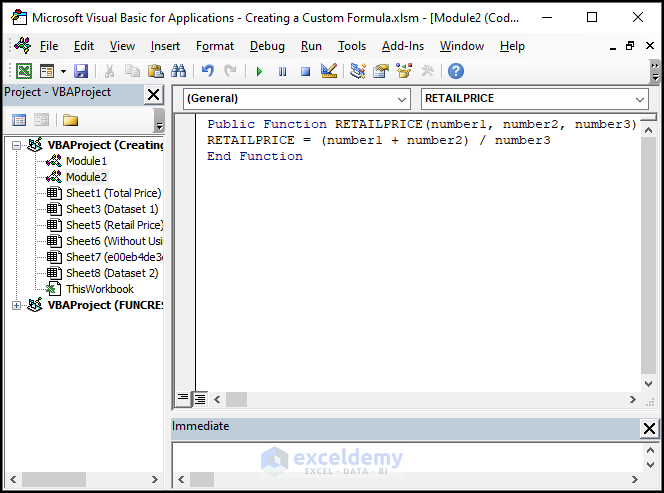
Task: Click the Cut scissors icon
Action: point(109,71)
